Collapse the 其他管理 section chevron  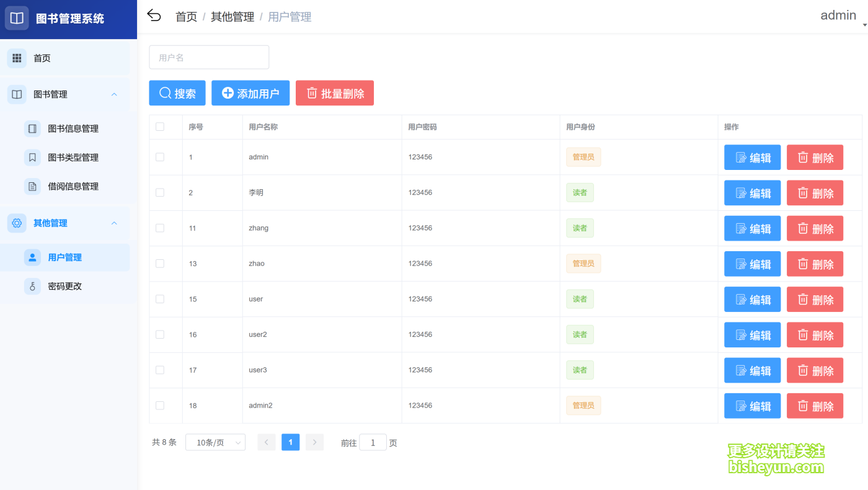coord(114,223)
